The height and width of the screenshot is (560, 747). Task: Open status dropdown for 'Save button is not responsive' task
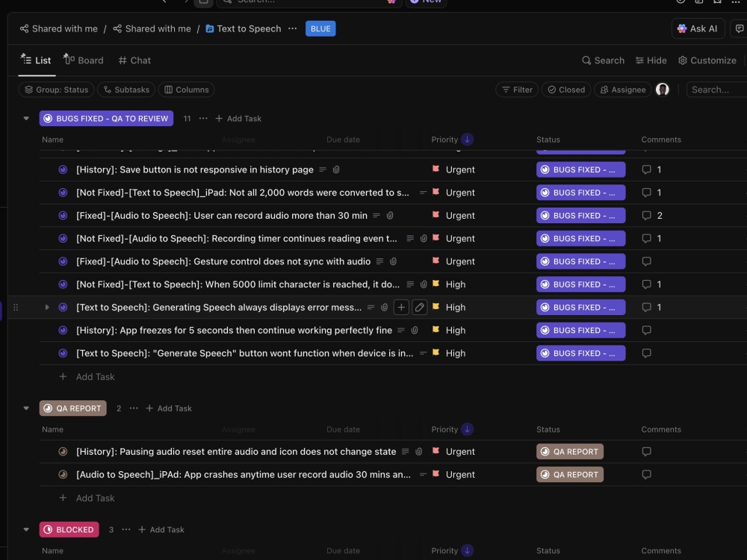tap(580, 169)
